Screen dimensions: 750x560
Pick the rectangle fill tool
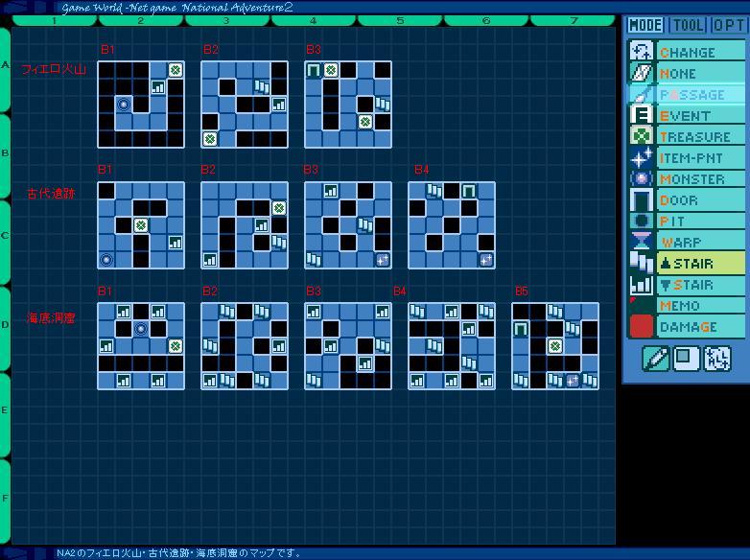coord(686,358)
